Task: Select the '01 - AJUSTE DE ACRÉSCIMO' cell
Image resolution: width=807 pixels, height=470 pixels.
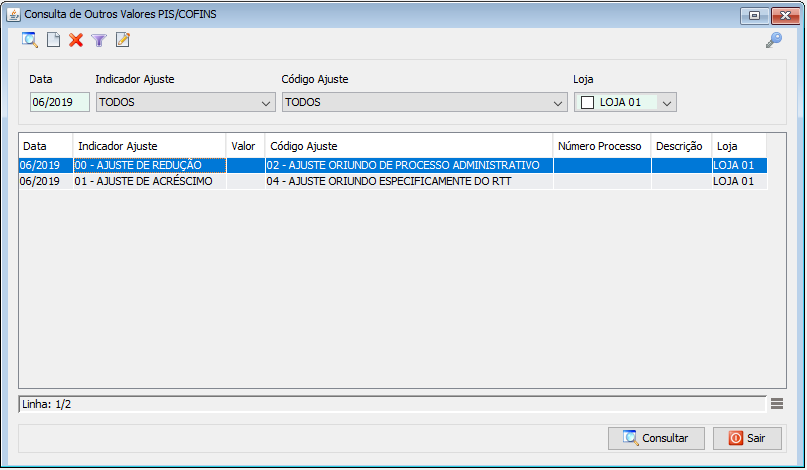Action: tap(149, 181)
